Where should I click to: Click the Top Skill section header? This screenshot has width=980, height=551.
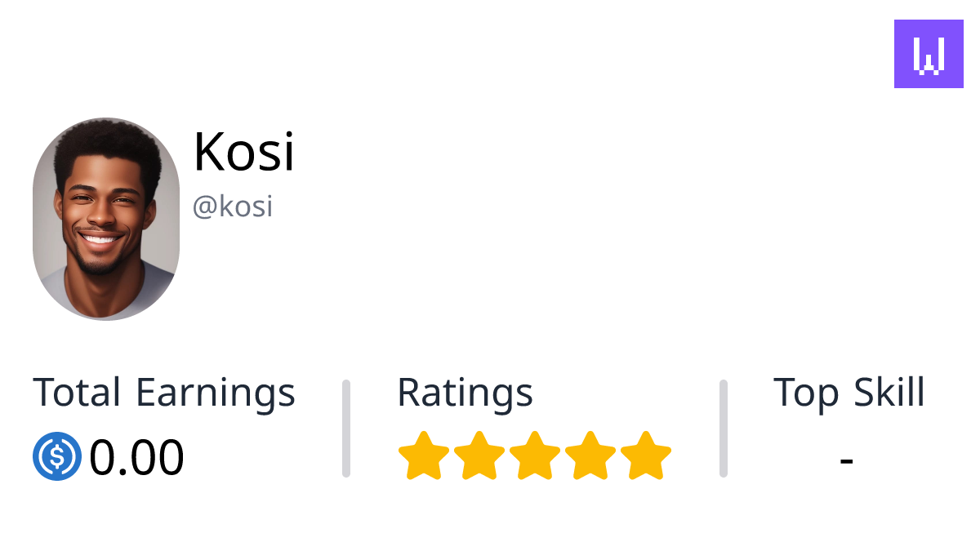click(x=850, y=393)
